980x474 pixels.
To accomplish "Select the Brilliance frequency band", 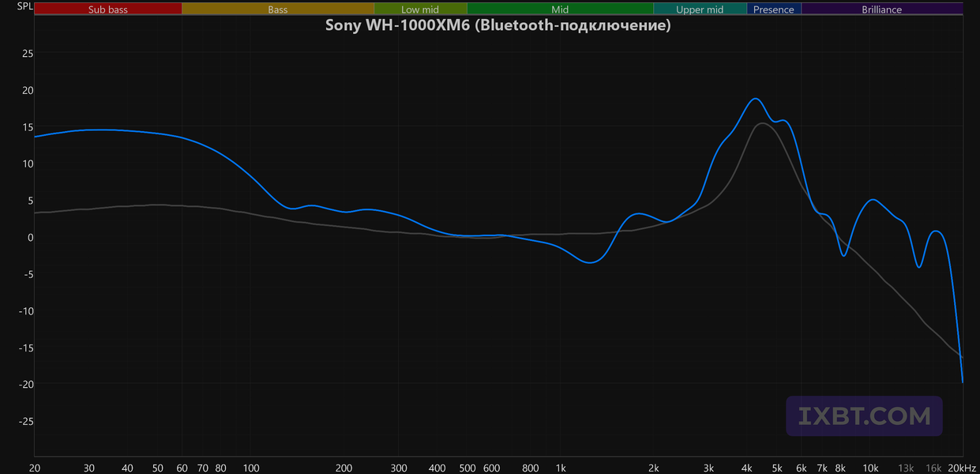I will [882, 9].
